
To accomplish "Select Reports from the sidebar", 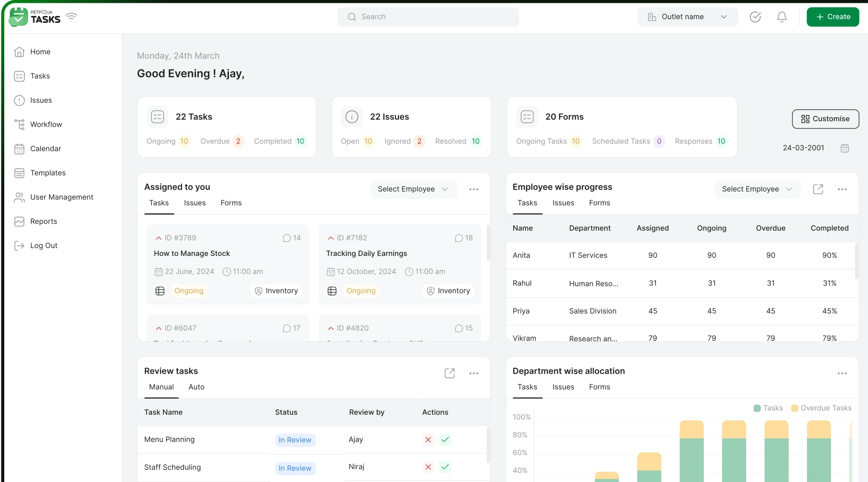I will (x=44, y=221).
